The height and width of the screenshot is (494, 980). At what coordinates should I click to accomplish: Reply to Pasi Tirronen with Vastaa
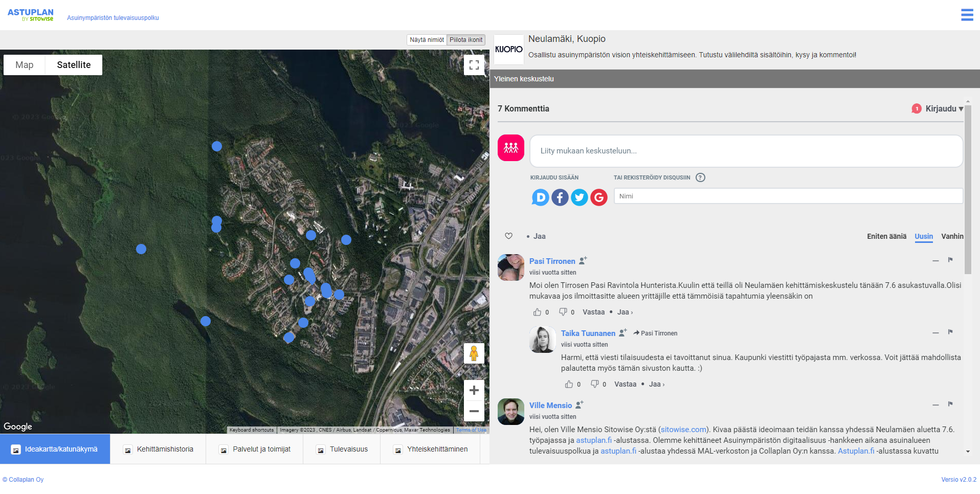tap(593, 312)
